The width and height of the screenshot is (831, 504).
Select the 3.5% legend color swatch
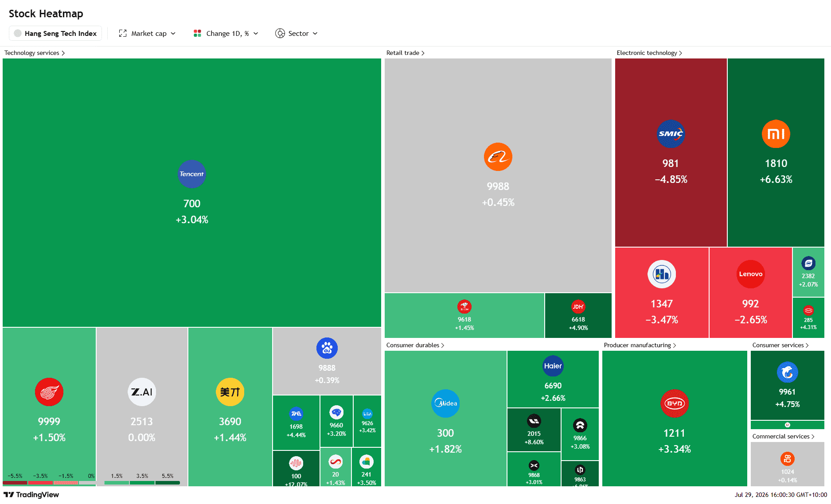pyautogui.click(x=142, y=483)
